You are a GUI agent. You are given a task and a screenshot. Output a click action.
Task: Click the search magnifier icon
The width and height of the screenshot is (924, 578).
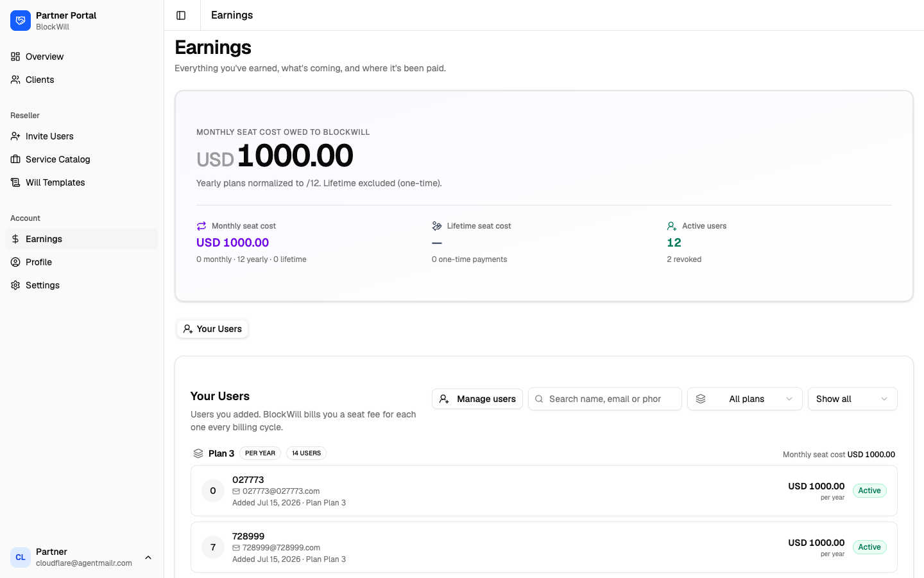[x=539, y=399]
